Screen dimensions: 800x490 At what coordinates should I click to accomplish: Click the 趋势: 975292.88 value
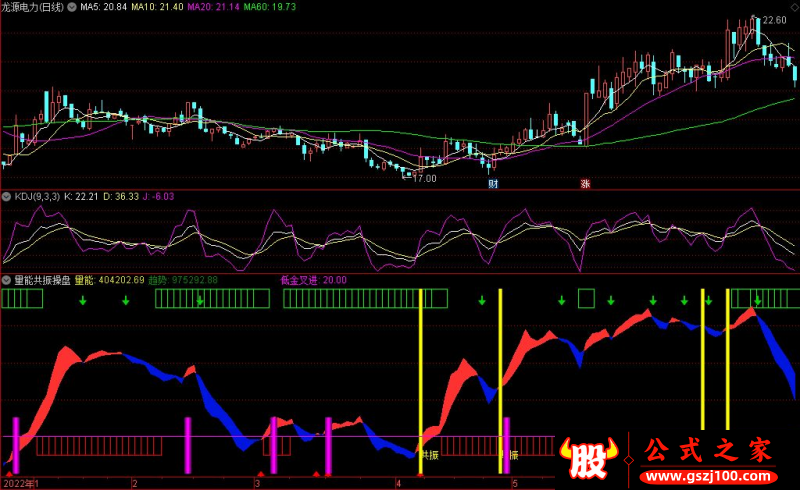tap(183, 280)
